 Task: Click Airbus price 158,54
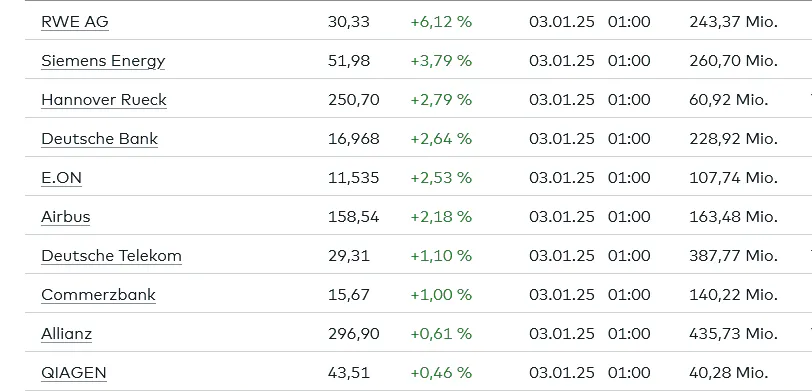[354, 216]
